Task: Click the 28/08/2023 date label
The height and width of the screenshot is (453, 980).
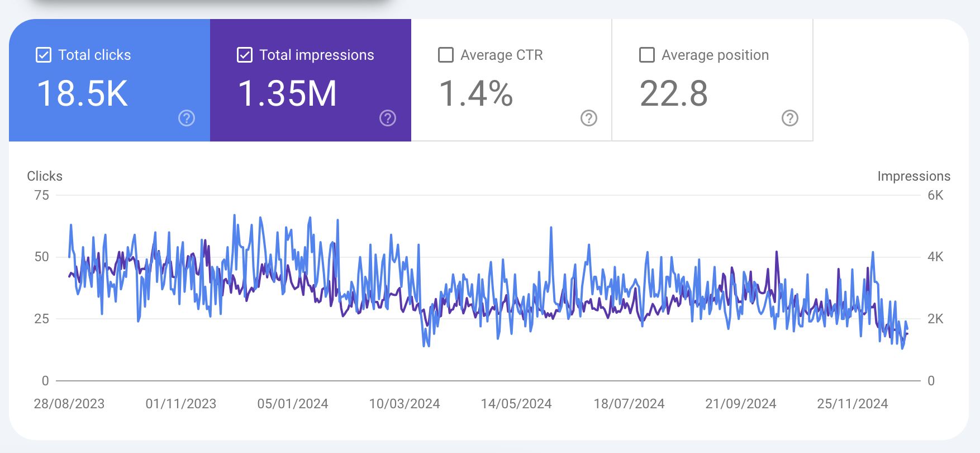Action: pyautogui.click(x=69, y=404)
